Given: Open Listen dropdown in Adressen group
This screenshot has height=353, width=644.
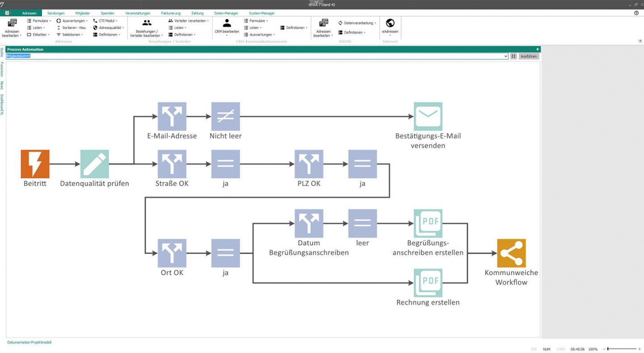Looking at the screenshot, I should point(36,28).
